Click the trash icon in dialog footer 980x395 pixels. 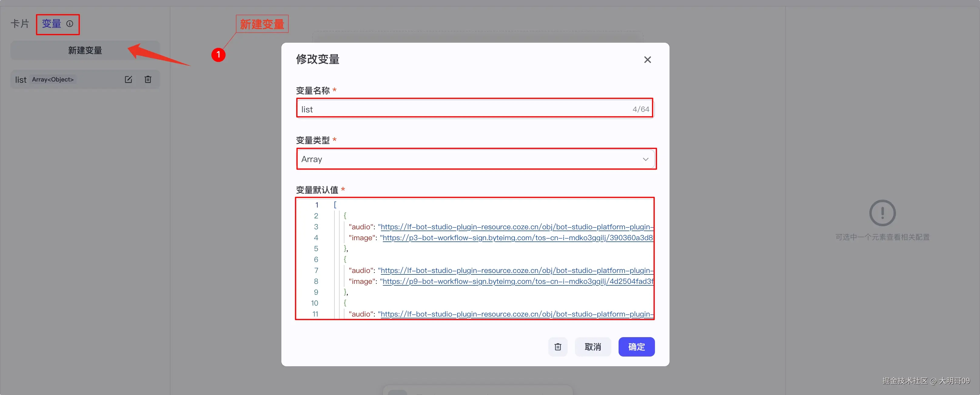557,347
